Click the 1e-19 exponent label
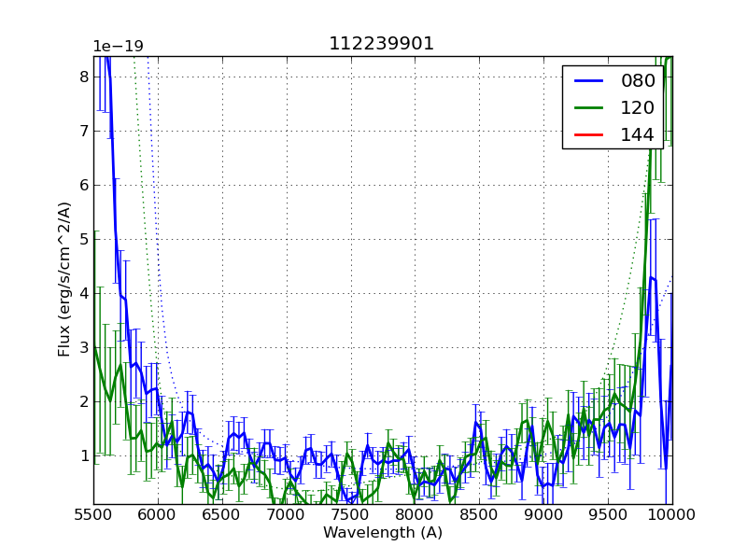This screenshot has width=747, height=560. click(118, 47)
